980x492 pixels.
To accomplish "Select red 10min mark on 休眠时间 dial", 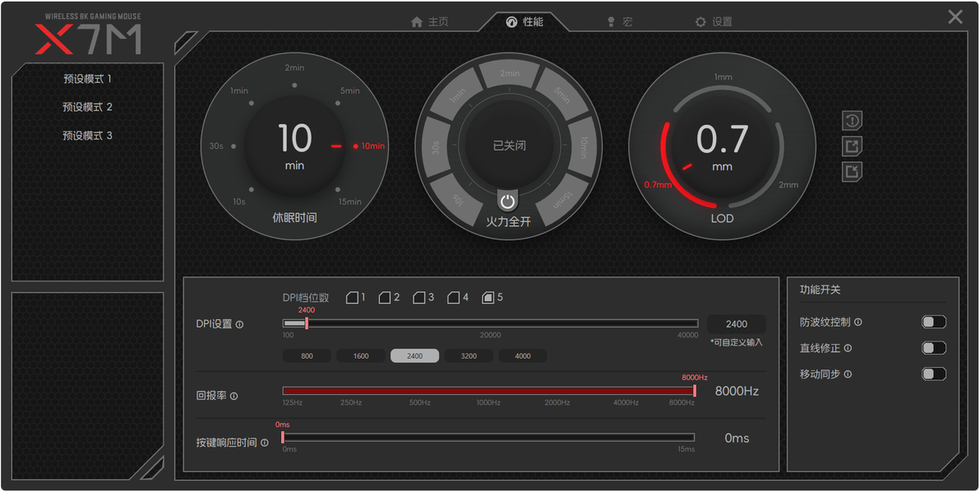I will click(373, 146).
